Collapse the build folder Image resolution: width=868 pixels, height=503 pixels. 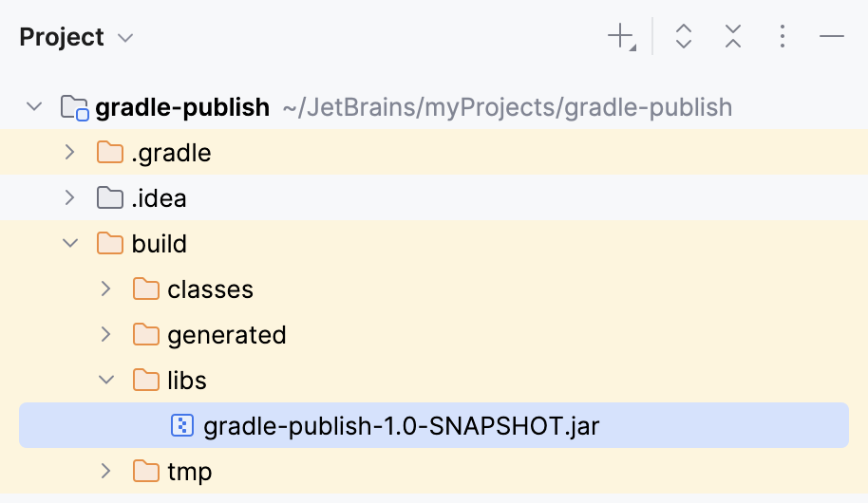point(69,244)
